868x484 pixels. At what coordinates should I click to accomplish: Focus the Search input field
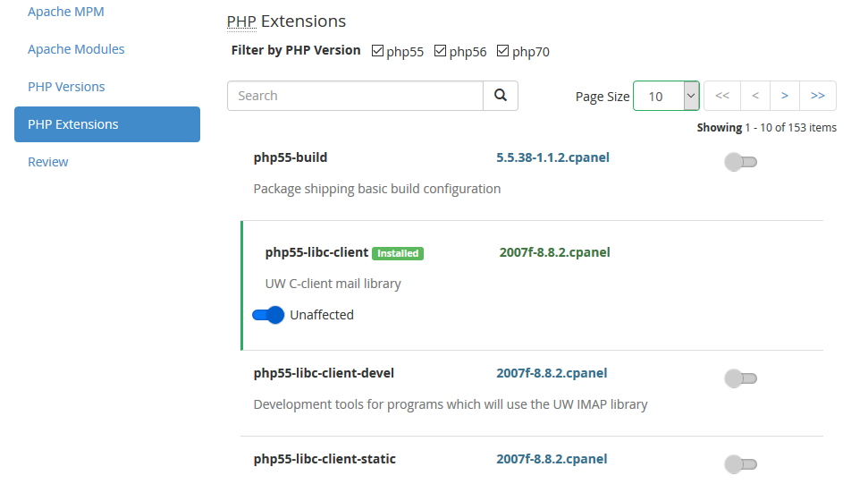(x=355, y=96)
